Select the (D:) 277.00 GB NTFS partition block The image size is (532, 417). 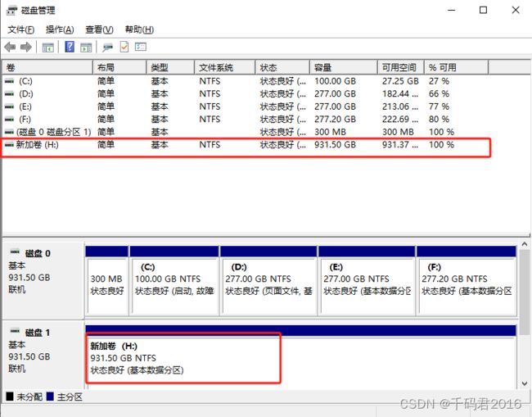[x=268, y=281]
